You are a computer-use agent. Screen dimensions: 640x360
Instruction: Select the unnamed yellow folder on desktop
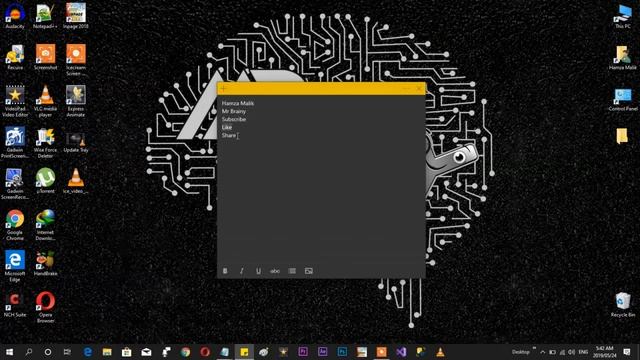[x=622, y=136]
